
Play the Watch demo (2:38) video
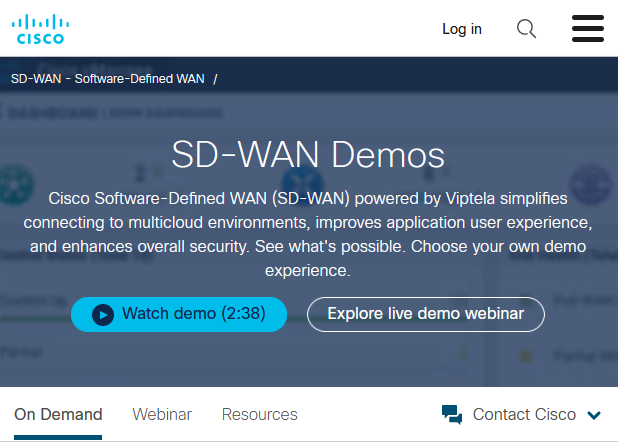(179, 314)
